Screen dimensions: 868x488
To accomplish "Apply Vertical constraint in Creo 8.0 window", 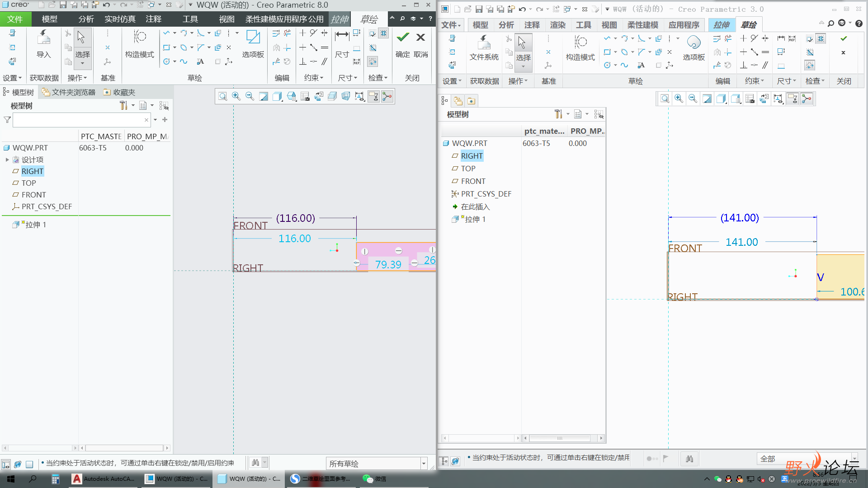I will (302, 33).
